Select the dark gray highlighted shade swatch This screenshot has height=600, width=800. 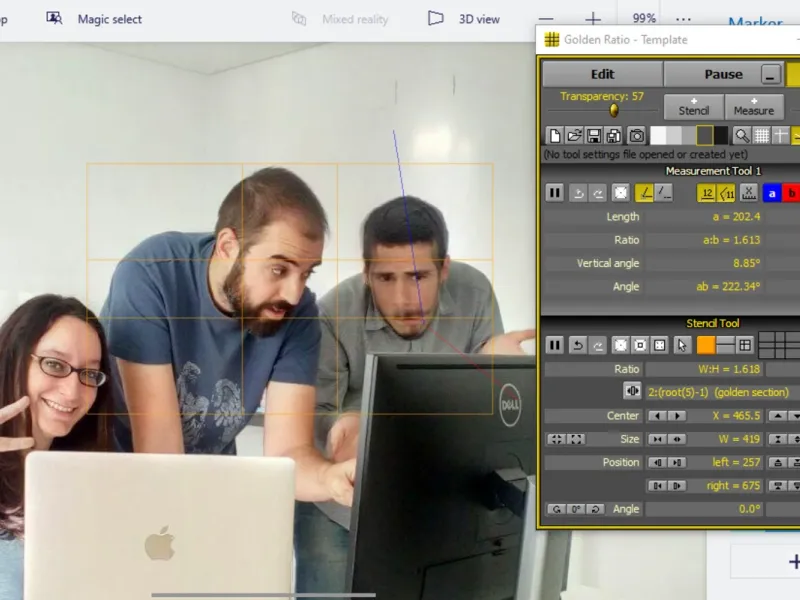(x=705, y=136)
